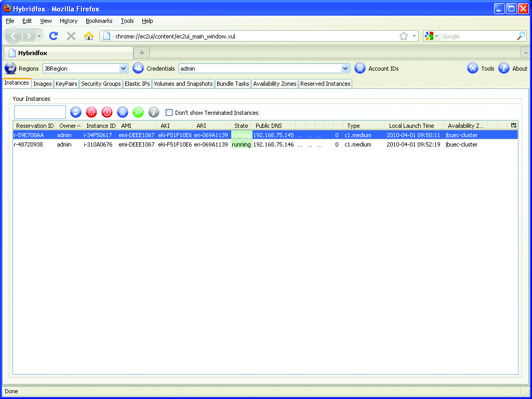Screen dimensions: 532x399
Task: Click the instance filter text field
Action: 40,112
